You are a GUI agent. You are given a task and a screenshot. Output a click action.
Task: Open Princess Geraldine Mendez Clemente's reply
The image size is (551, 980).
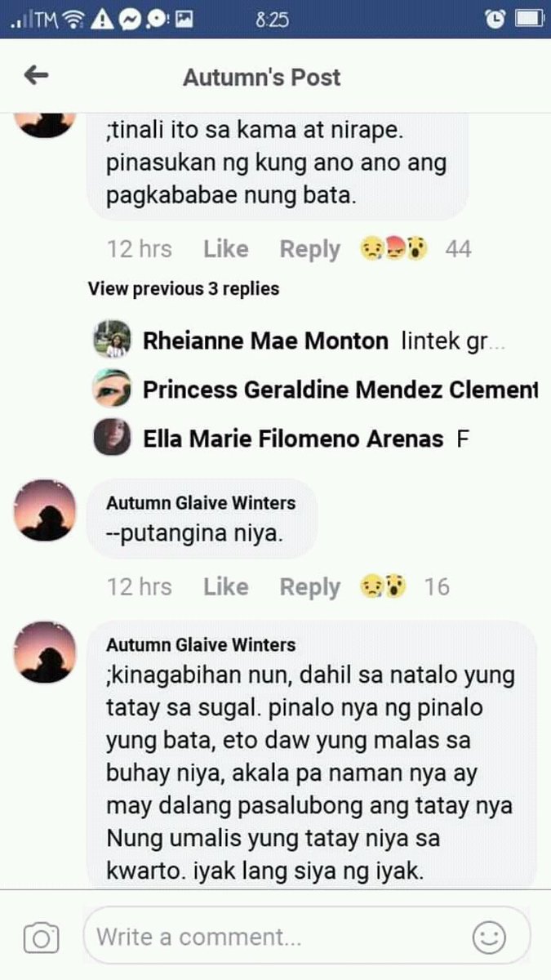coord(317,390)
